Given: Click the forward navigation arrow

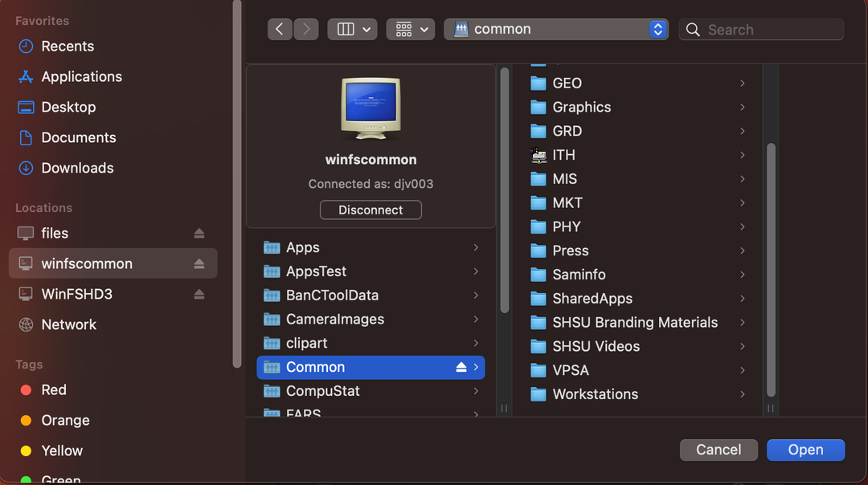Looking at the screenshot, I should 305,29.
